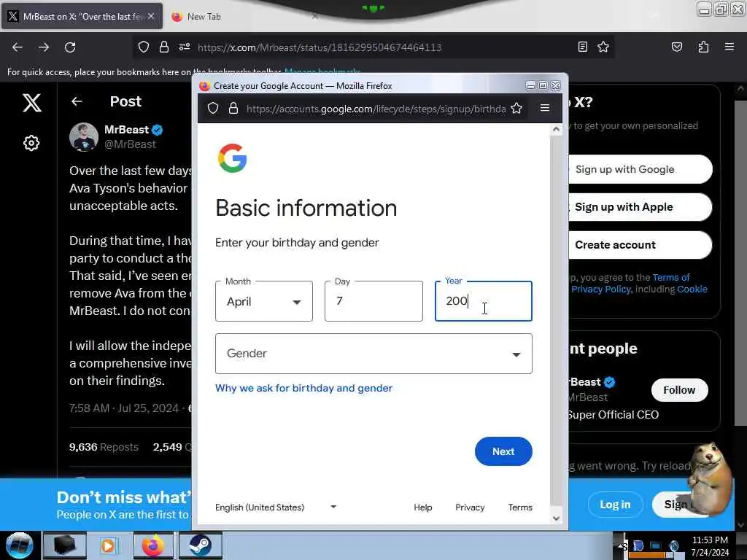Click the X page vertical scrollbar

pyautogui.click(x=740, y=263)
